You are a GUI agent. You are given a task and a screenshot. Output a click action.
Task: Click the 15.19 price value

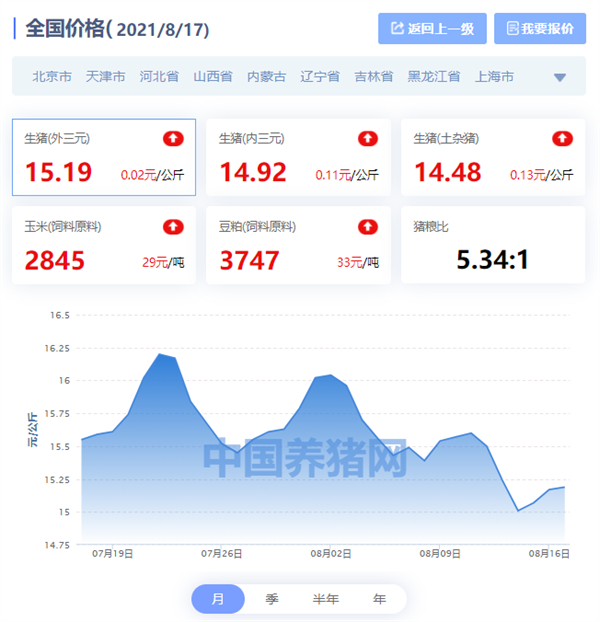(x=58, y=172)
